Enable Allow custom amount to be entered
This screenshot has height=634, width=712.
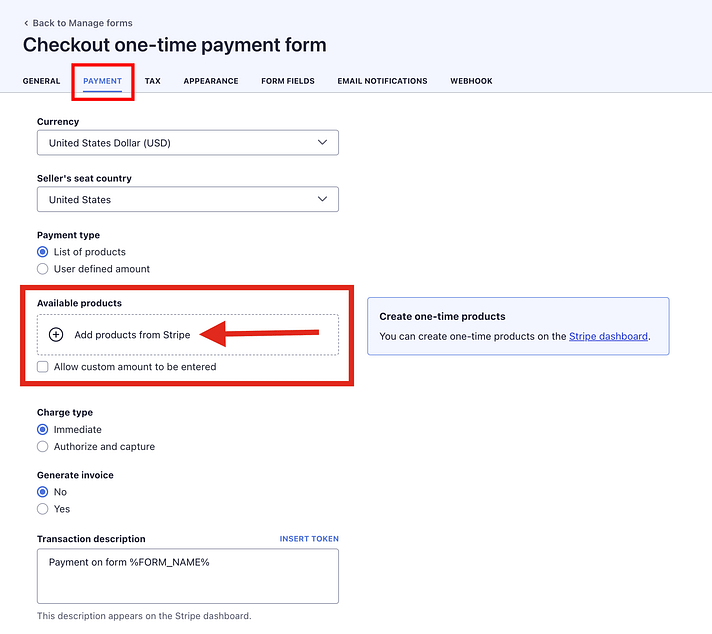point(43,367)
